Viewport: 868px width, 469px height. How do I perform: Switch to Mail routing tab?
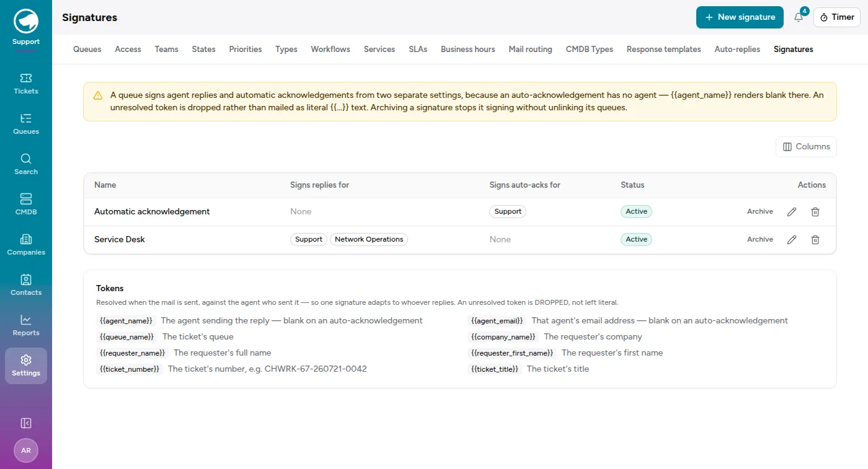531,49
